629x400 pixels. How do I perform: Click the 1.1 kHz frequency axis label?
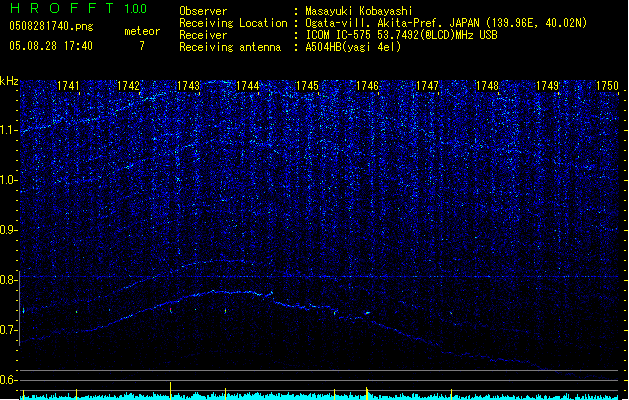click(8, 130)
